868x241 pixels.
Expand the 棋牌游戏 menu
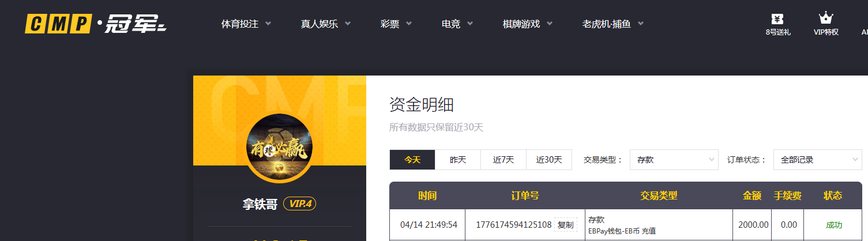point(527,24)
